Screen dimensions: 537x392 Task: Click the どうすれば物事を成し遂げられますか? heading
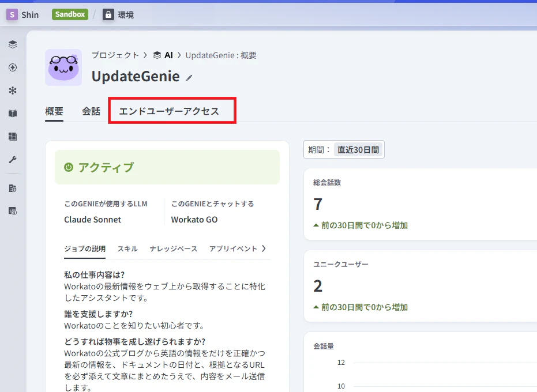coord(134,342)
